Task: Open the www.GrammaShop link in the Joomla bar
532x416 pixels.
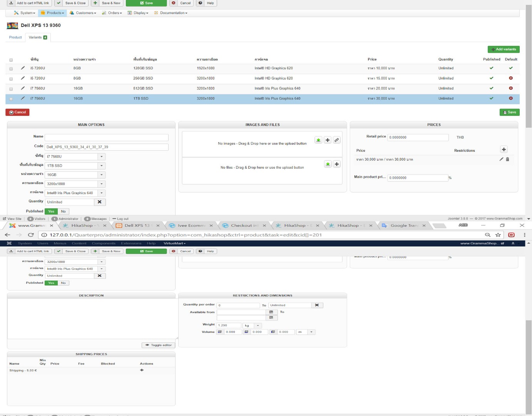Action: (x=482, y=243)
